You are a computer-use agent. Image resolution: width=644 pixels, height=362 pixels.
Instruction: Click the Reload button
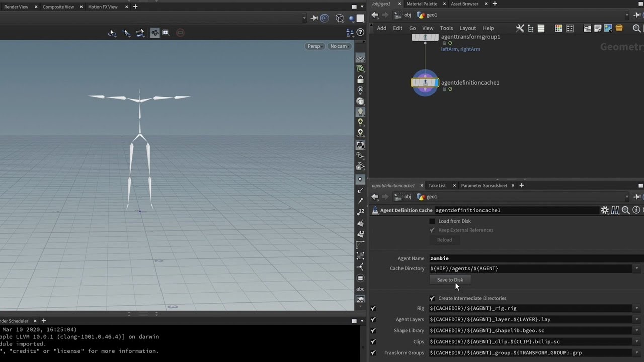click(444, 240)
